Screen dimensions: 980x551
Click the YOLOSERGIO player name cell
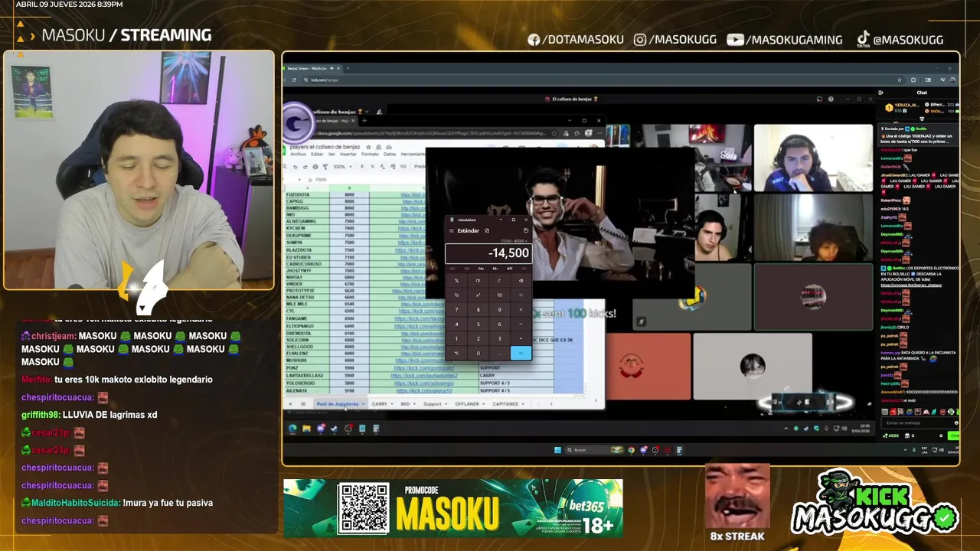pos(307,383)
